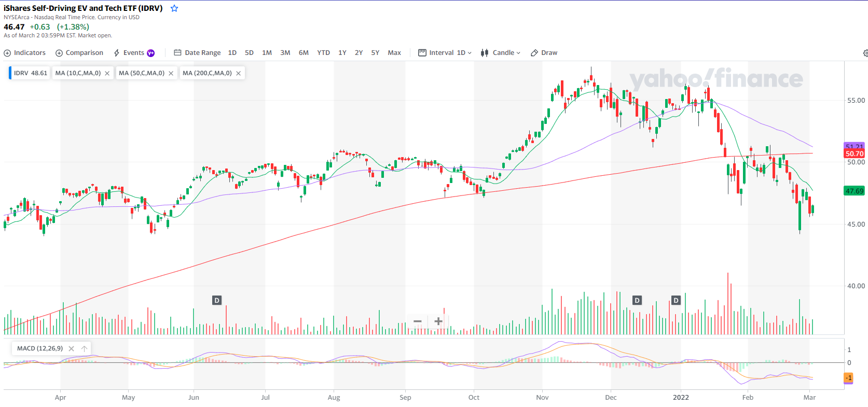Click the 40.00 price axis label

click(x=856, y=286)
